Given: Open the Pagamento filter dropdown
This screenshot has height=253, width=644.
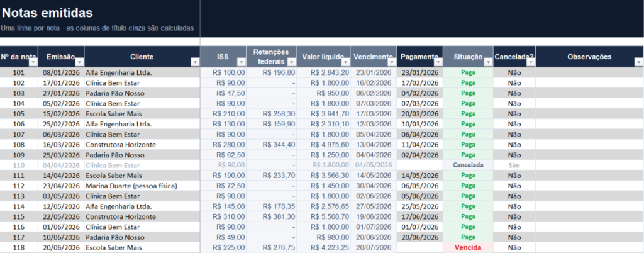Looking at the screenshot, I should 438,62.
